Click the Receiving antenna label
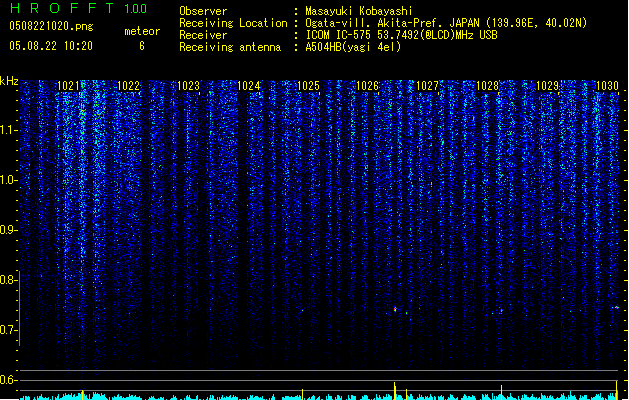Screen dimensions: 629x400 point(230,47)
